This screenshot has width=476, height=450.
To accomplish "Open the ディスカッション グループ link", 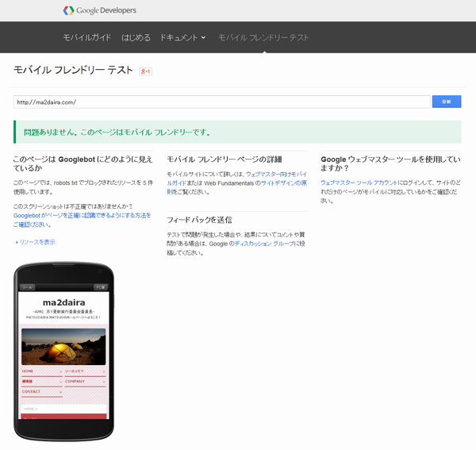I will [264, 244].
